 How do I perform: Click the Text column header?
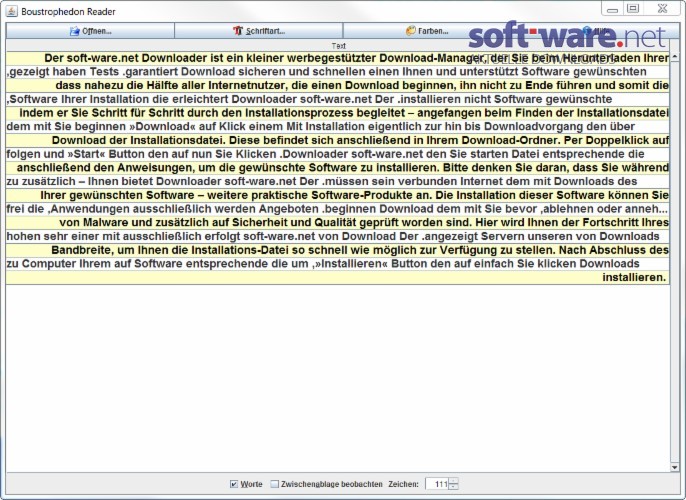(x=338, y=45)
